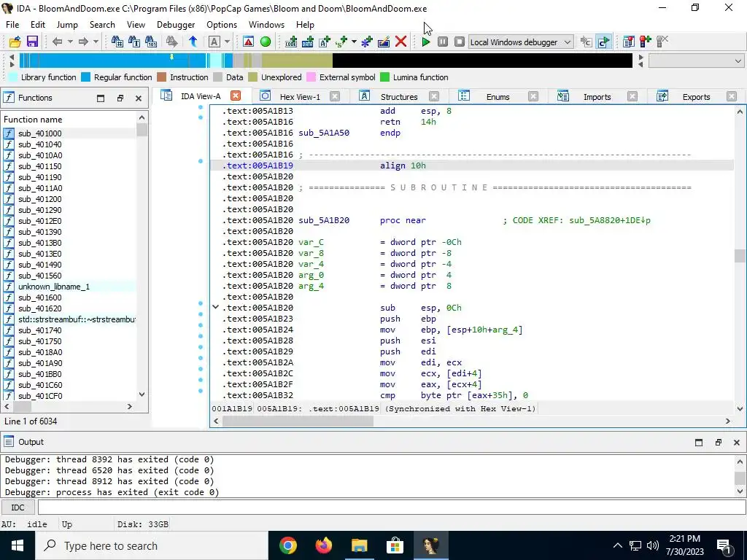Open the forward history dropdown arrow
Viewport: 747px width, 560px height.
pyautogui.click(x=96, y=42)
